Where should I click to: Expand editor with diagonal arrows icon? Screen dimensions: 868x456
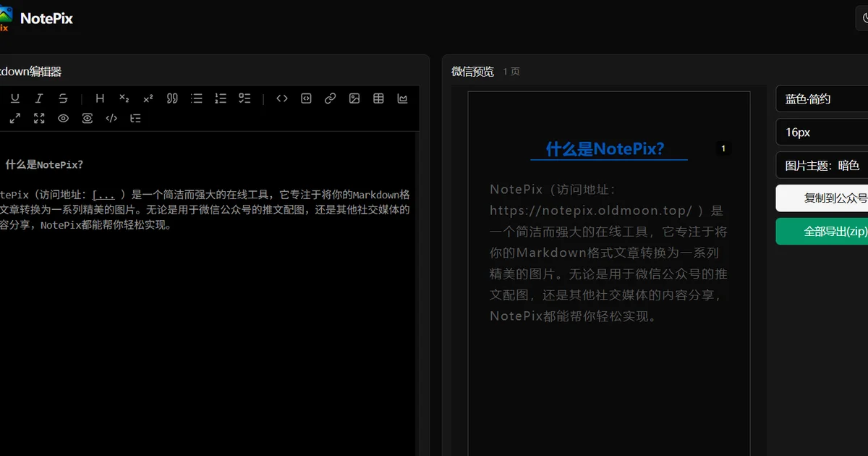[15, 118]
